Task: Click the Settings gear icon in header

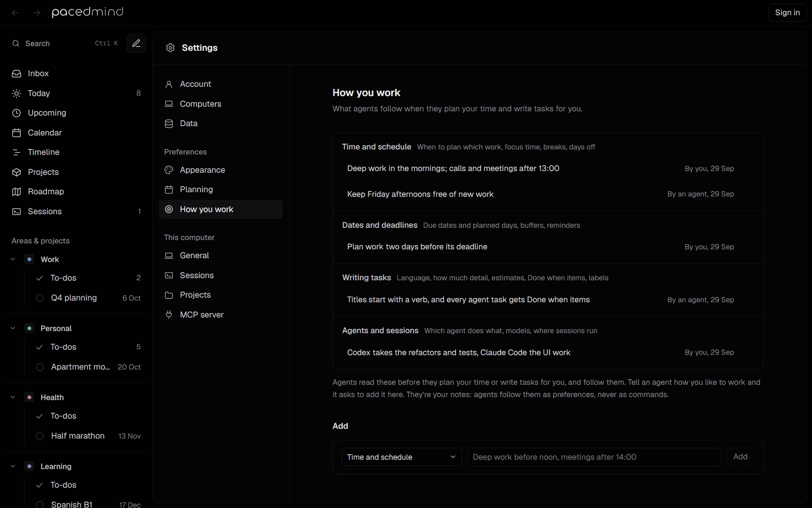Action: [170, 48]
